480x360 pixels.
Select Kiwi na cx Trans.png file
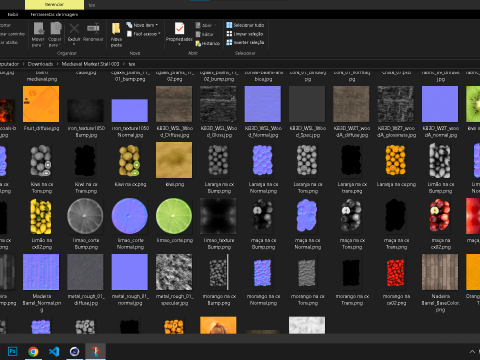click(85, 160)
